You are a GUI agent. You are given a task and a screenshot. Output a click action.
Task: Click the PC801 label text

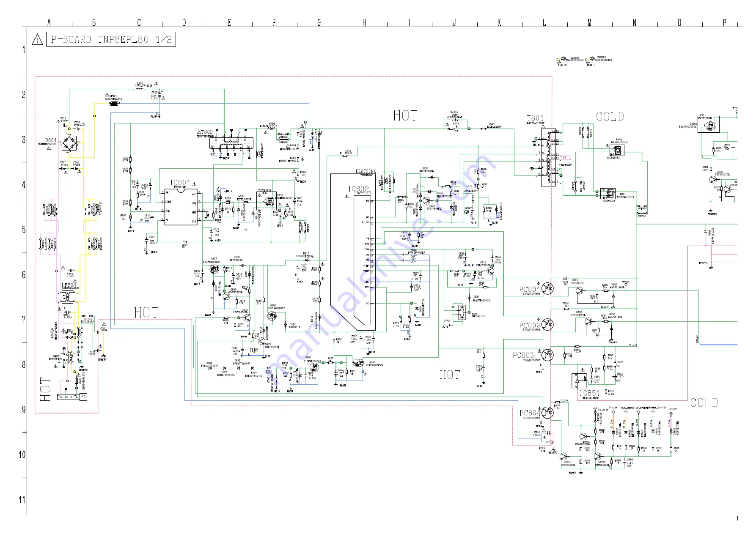(x=530, y=289)
